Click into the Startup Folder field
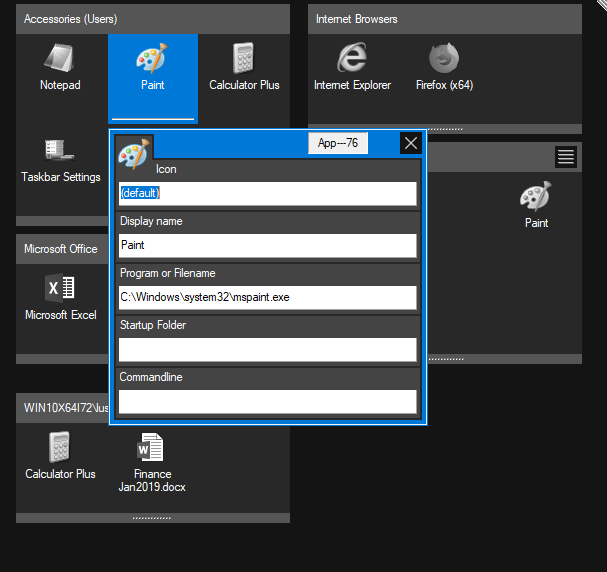 tap(267, 349)
